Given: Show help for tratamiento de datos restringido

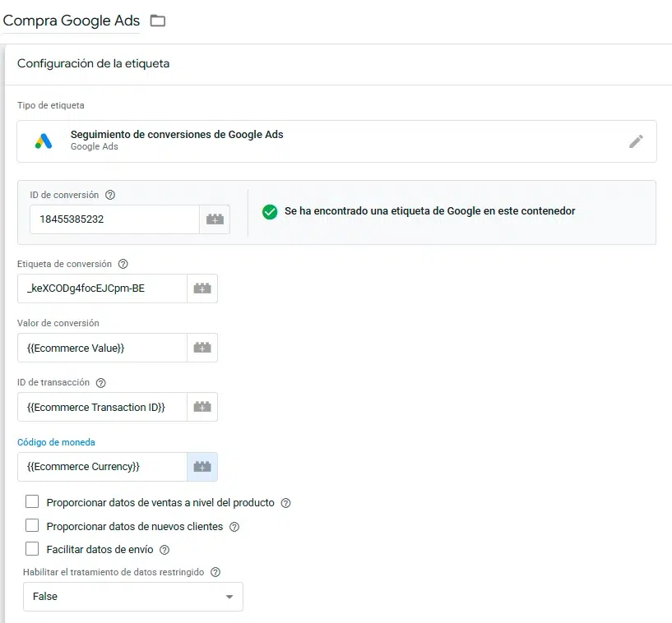Looking at the screenshot, I should click(216, 572).
